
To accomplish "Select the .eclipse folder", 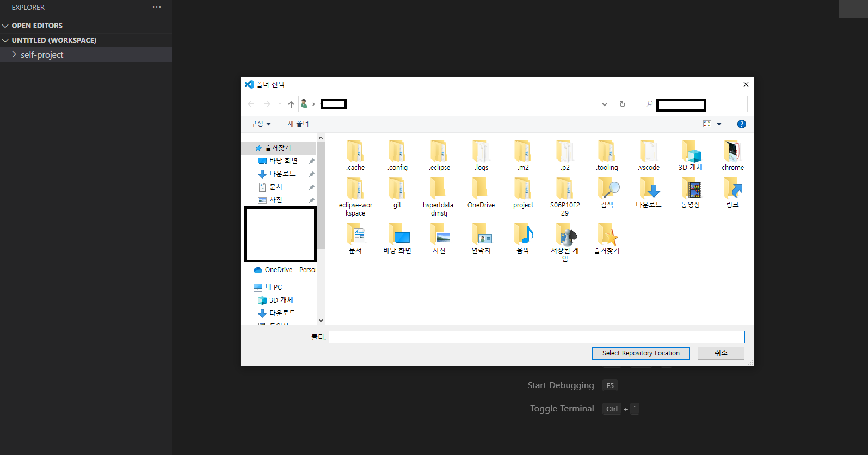I will (439, 156).
